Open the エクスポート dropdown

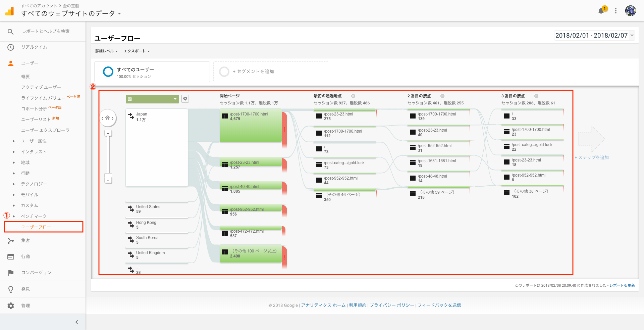(x=137, y=51)
